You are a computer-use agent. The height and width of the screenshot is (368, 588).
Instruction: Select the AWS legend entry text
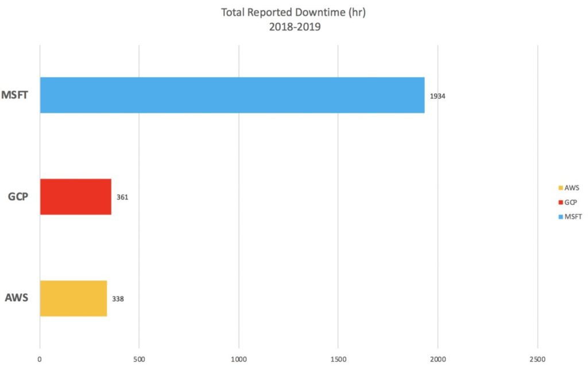click(x=571, y=187)
